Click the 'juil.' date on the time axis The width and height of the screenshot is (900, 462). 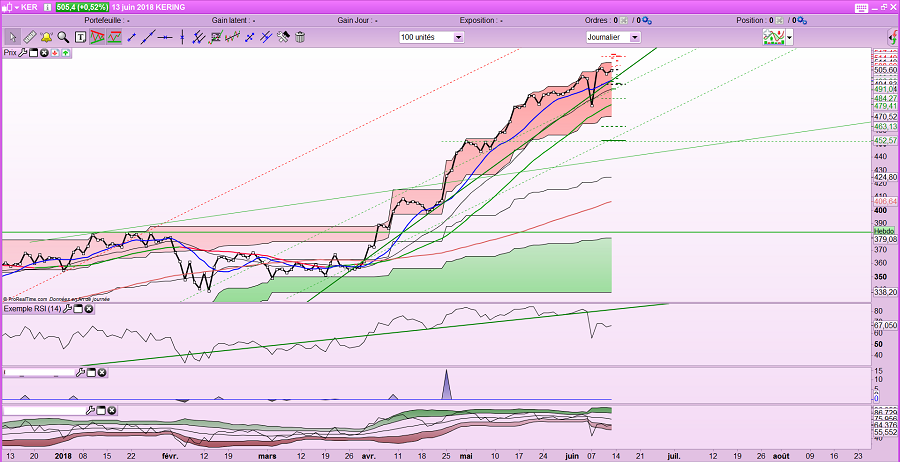[674, 455]
